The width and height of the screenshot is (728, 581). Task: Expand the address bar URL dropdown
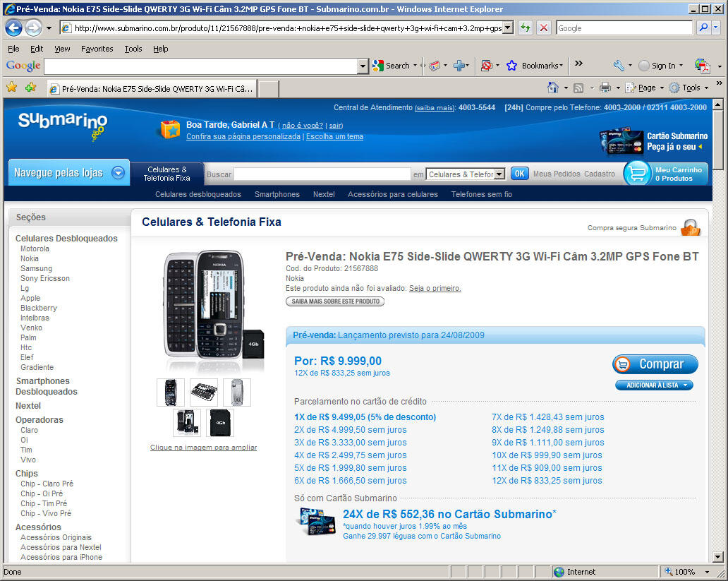point(507,28)
